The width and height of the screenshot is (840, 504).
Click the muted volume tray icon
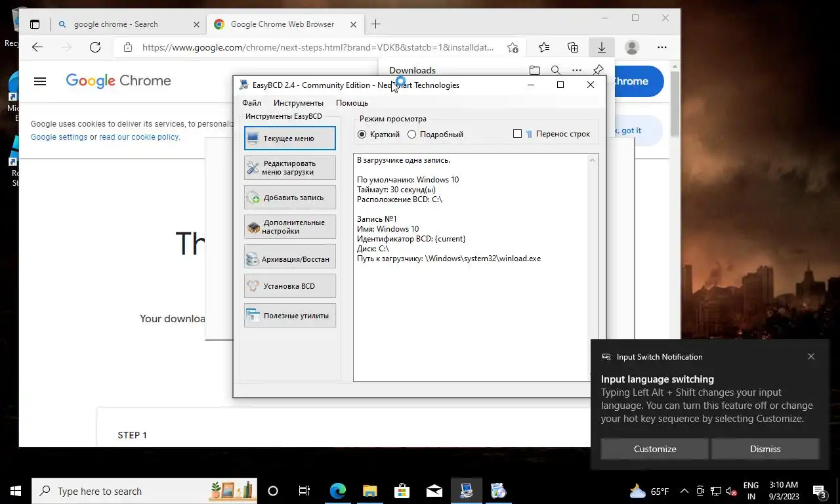(732, 491)
